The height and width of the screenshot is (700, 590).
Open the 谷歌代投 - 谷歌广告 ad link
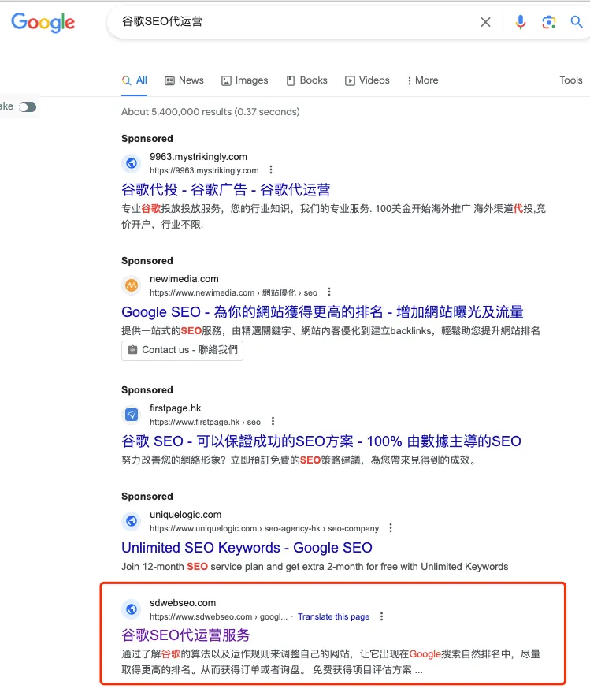[225, 190]
